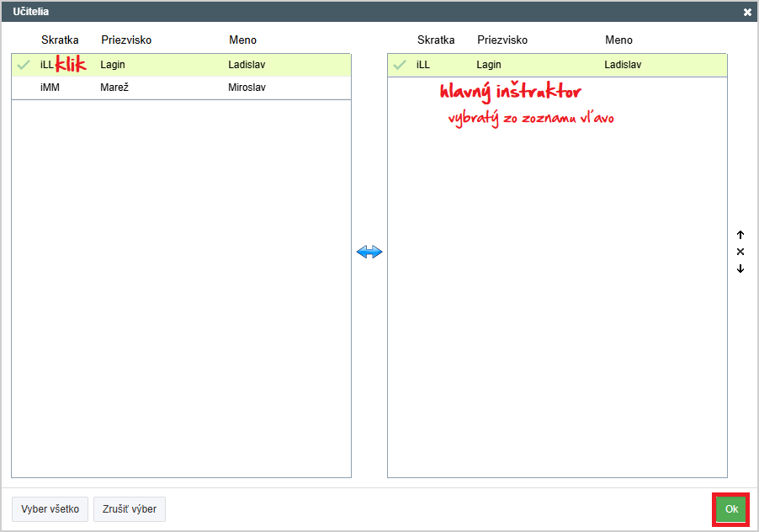759x532 pixels.
Task: Move selected teacher up with arrow
Action: [740, 235]
